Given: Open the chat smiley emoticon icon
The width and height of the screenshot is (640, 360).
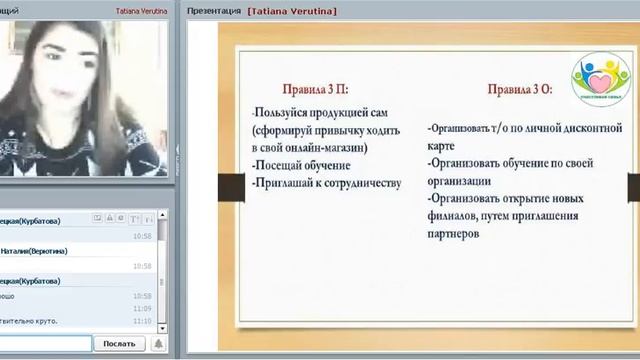Looking at the screenshot, I should pyautogui.click(x=121, y=218).
